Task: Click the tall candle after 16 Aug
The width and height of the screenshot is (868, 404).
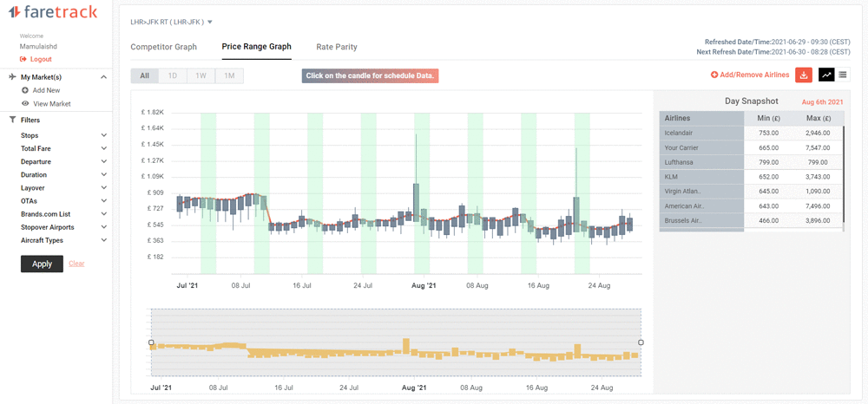Action: click(x=576, y=214)
